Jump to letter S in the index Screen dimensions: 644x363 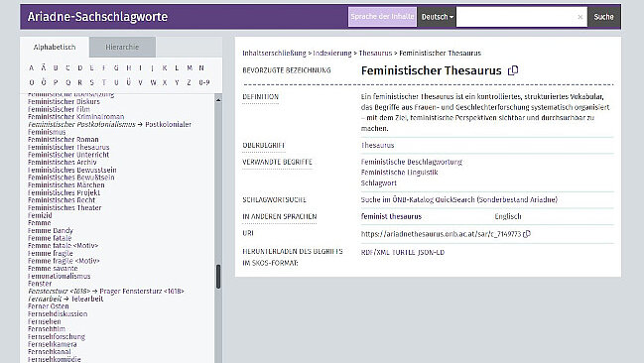tap(91, 82)
